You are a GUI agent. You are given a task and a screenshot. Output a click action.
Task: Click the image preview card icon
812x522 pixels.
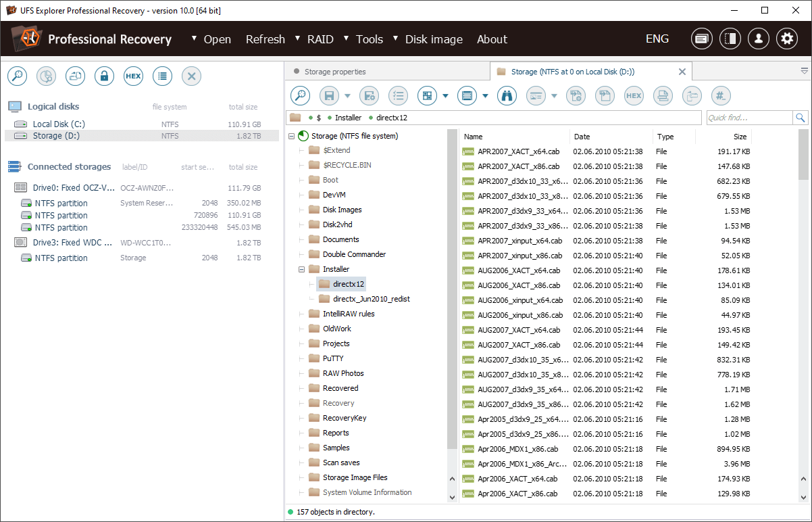536,96
